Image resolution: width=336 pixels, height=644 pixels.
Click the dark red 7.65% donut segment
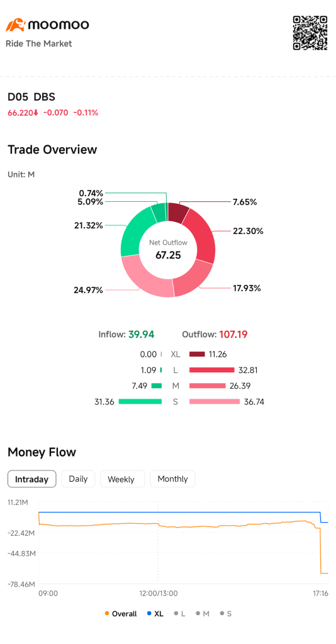(178, 213)
